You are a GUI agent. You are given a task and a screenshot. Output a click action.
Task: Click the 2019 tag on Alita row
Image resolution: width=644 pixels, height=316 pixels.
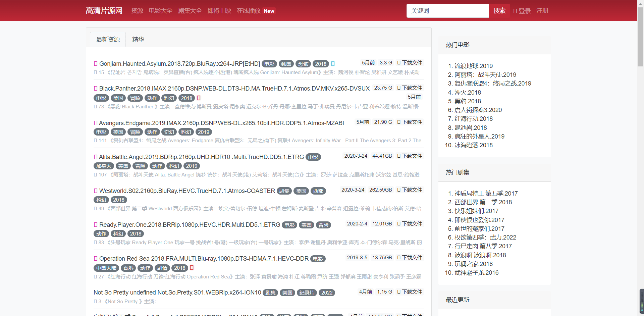click(x=192, y=166)
